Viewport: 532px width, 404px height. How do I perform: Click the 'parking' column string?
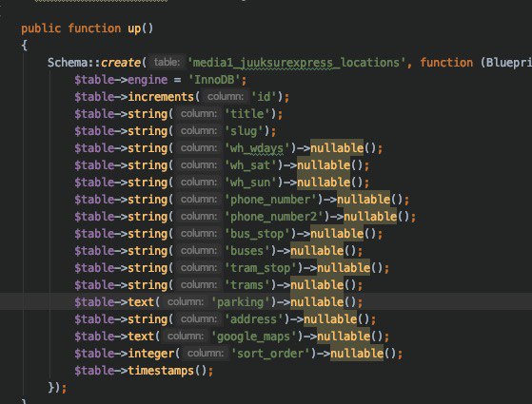click(241, 302)
